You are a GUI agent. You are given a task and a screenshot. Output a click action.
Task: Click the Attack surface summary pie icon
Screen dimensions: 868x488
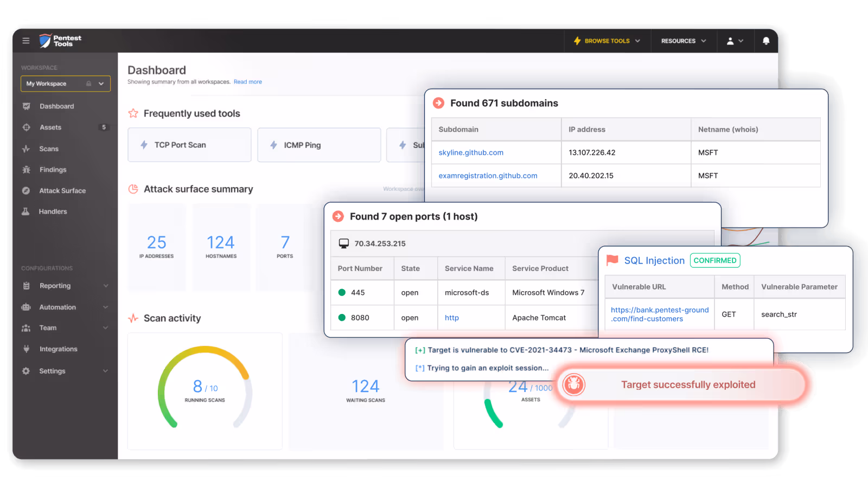pos(133,189)
